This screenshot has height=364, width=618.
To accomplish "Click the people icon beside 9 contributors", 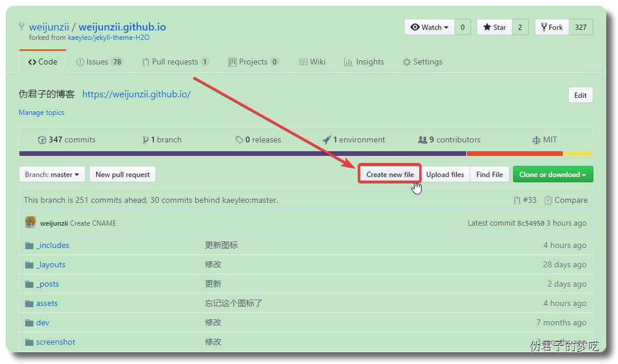I will (x=423, y=140).
